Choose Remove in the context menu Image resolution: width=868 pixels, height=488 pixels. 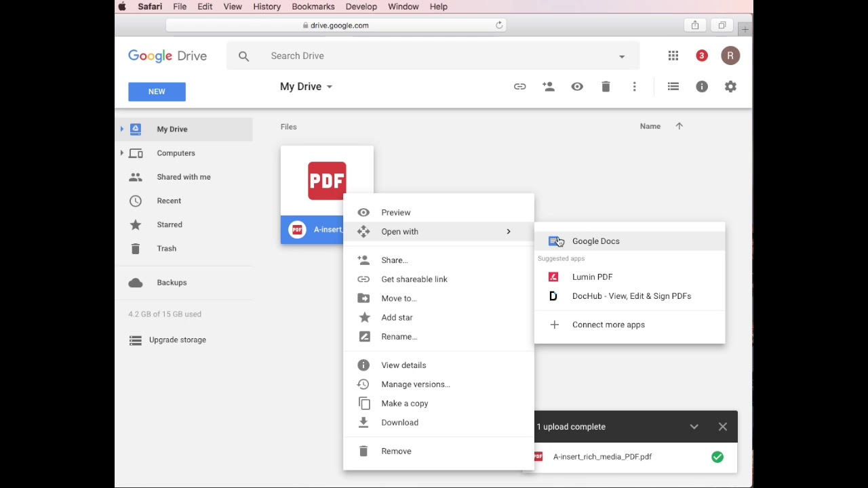click(x=439, y=451)
